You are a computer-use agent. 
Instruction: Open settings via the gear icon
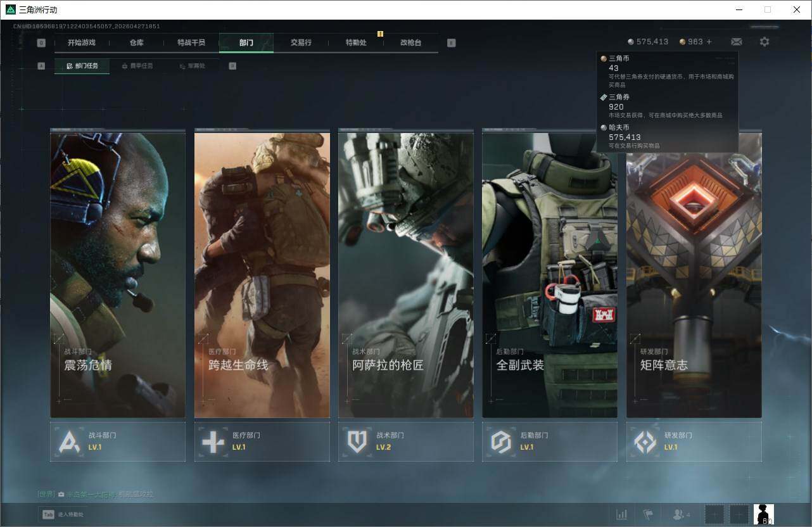pos(764,42)
